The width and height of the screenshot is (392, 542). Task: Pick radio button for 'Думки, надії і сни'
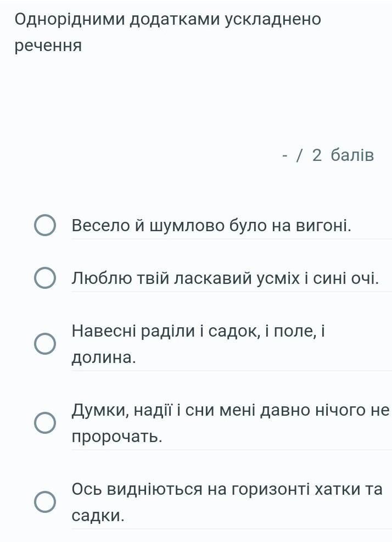[45, 423]
